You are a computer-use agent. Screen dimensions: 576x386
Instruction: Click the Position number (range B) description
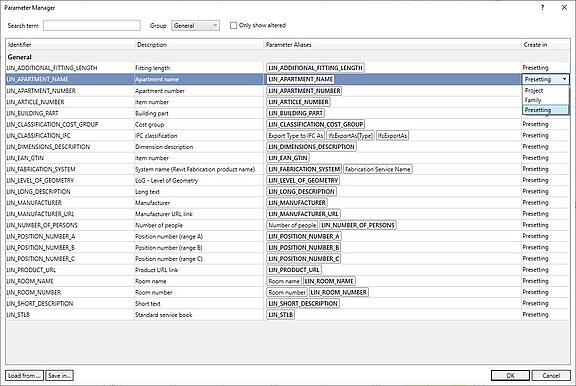pyautogui.click(x=169, y=248)
